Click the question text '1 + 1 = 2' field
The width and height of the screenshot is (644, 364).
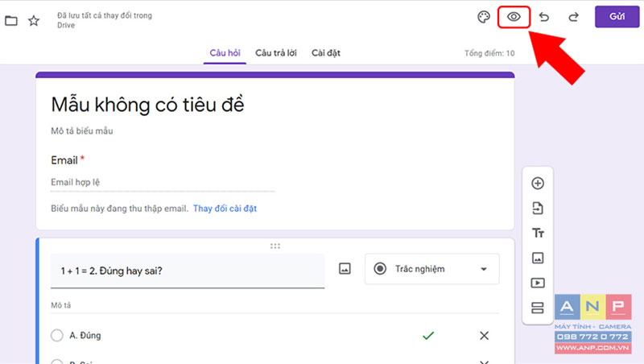(x=188, y=271)
